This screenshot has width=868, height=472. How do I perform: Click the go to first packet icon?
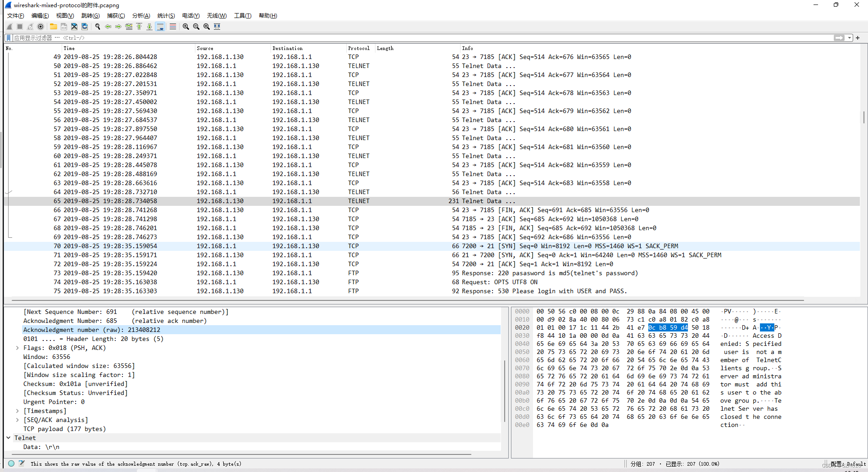[x=139, y=27]
